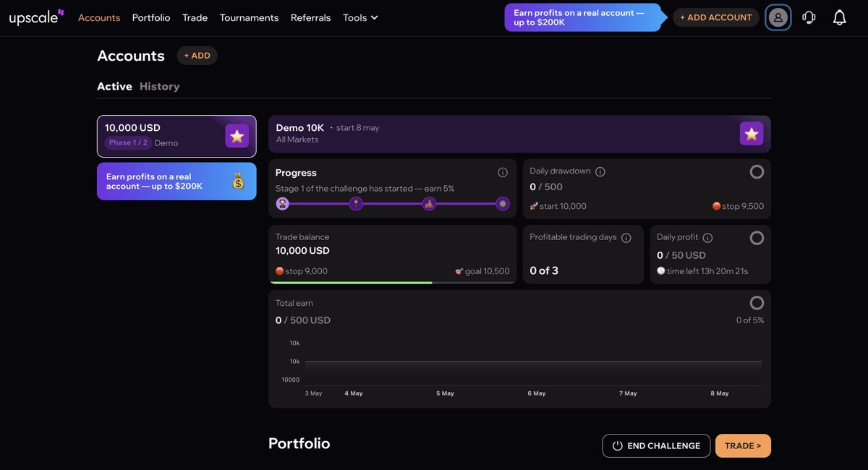The height and width of the screenshot is (470, 868).
Task: Click the '4 May' chart axis label
Action: 354,393
